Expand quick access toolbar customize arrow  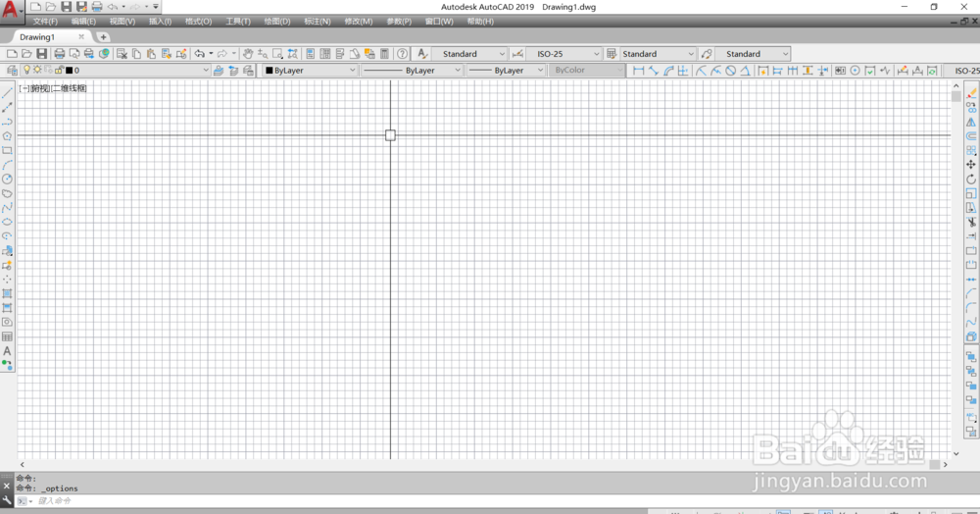pyautogui.click(x=156, y=7)
